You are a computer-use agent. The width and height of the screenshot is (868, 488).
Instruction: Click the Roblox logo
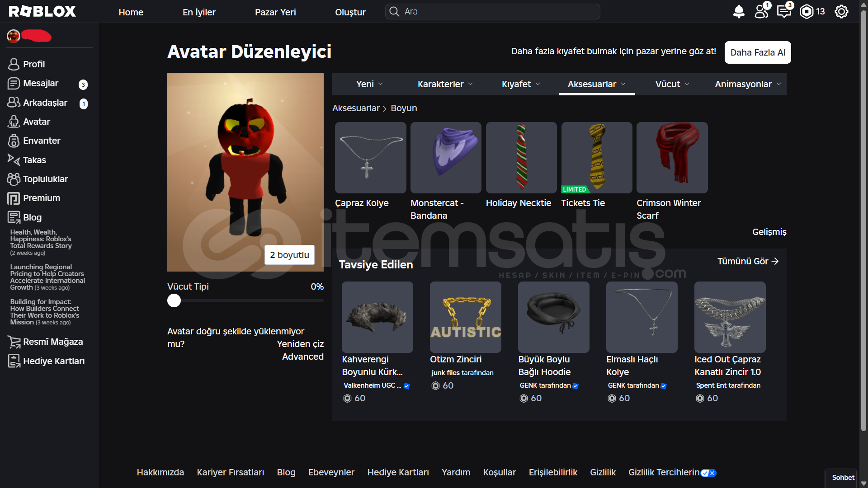(42, 12)
